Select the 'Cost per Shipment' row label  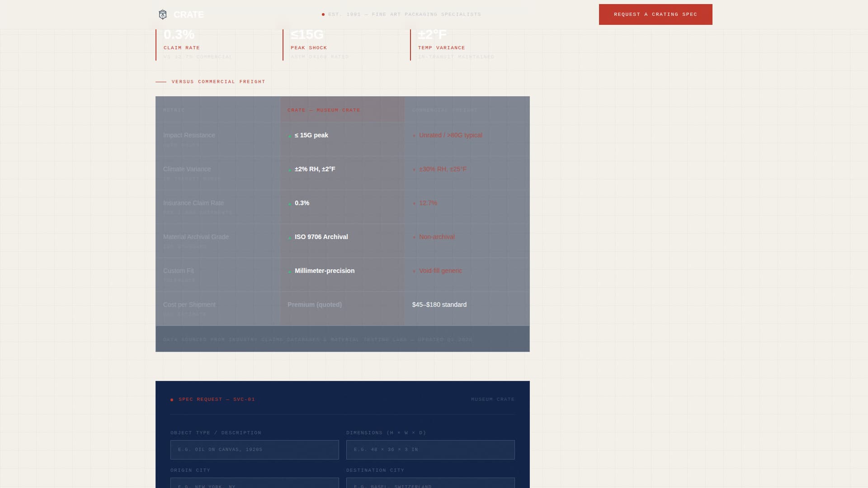[189, 305]
